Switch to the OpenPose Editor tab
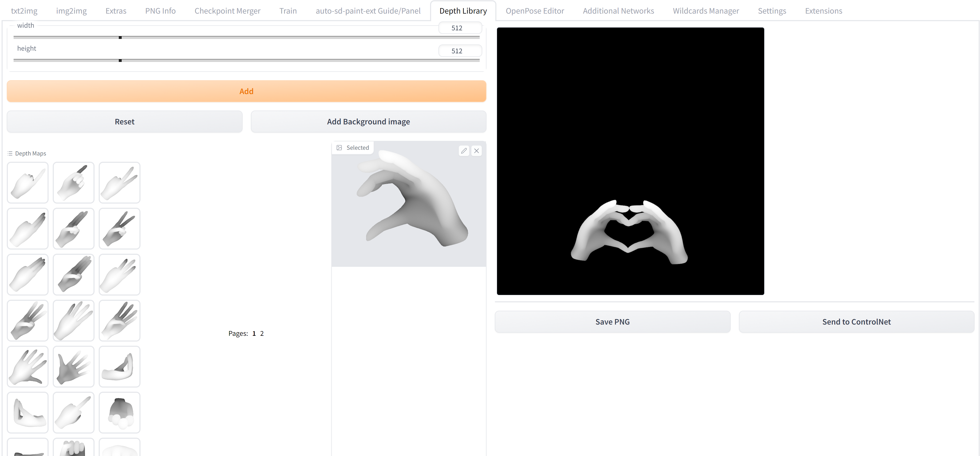Viewport: 980px width, 456px height. point(535,11)
